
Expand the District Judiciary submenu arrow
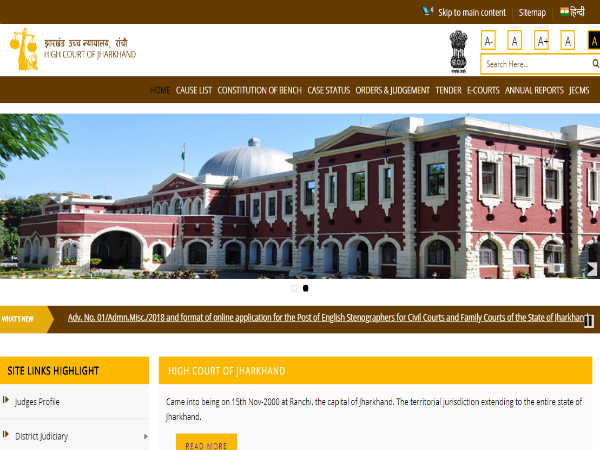click(146, 436)
